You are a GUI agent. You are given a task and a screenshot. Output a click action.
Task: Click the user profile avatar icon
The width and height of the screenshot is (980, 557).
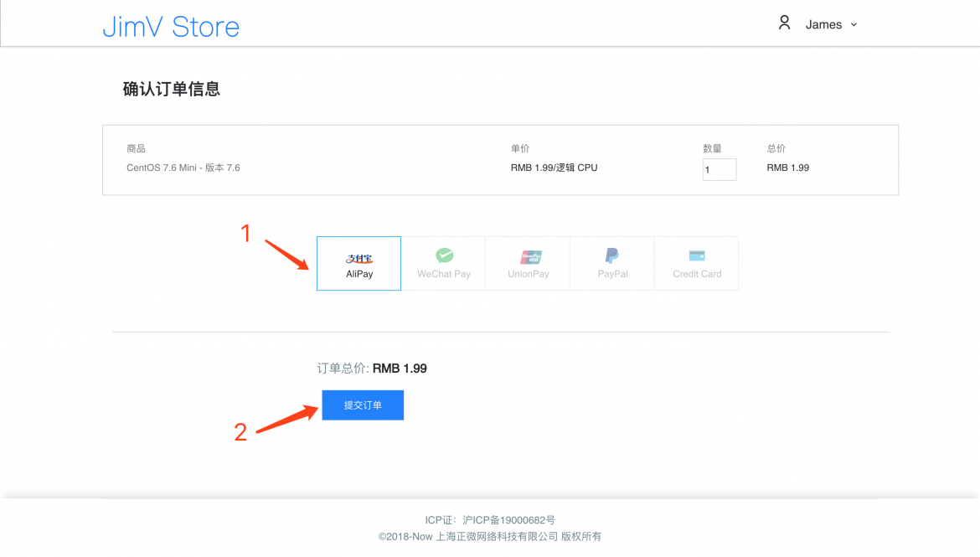point(784,23)
